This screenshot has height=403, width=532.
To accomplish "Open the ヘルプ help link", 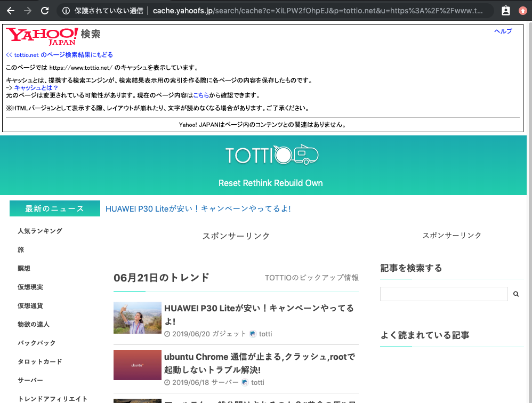I will coord(503,31).
